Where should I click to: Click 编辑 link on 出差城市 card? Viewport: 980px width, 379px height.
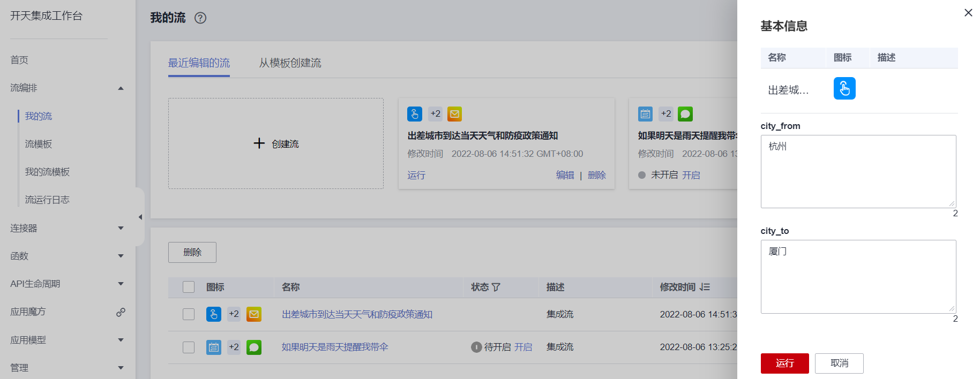click(x=565, y=175)
